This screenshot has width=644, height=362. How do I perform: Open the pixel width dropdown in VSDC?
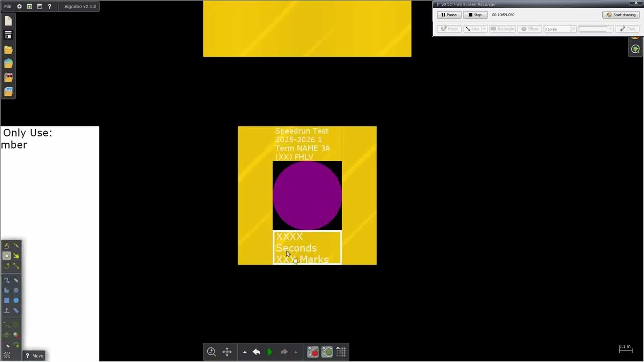573,29
